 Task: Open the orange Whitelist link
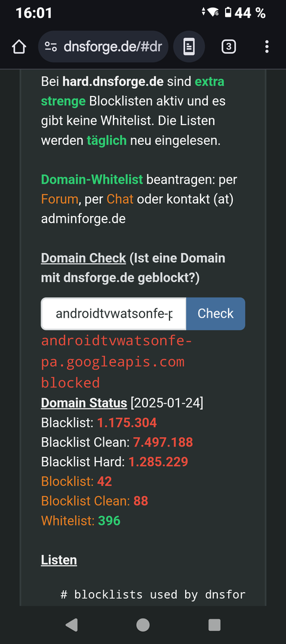[67, 521]
